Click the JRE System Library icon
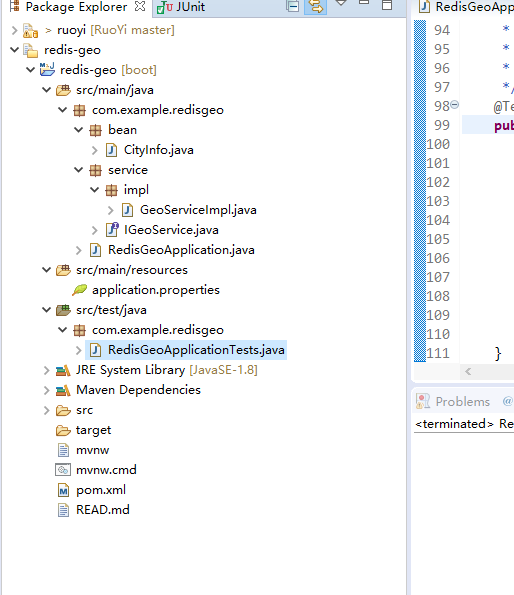Viewport: 514px width, 595px height. click(x=63, y=370)
